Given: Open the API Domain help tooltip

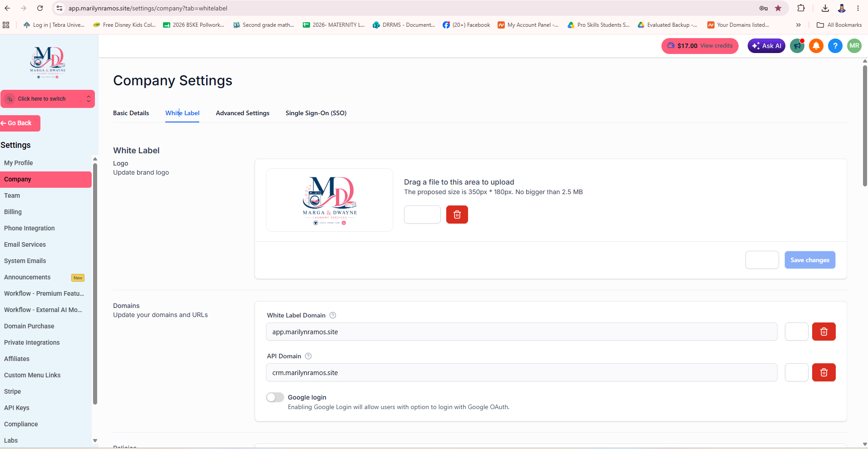Looking at the screenshot, I should click(308, 356).
